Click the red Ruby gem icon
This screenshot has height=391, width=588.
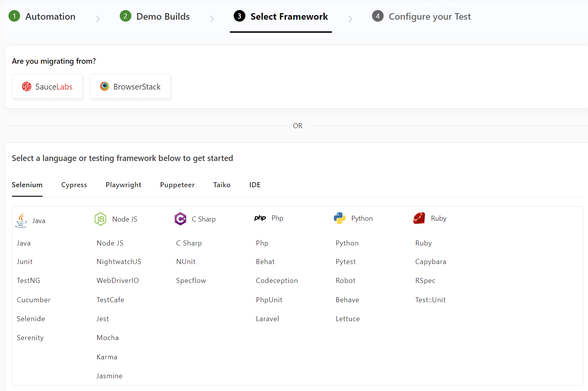click(419, 218)
